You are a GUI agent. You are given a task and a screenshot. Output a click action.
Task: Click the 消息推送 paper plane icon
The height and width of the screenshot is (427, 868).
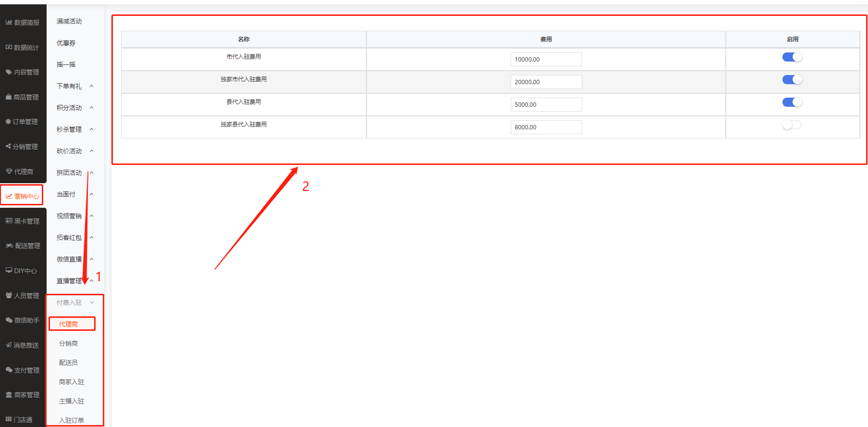click(9, 345)
